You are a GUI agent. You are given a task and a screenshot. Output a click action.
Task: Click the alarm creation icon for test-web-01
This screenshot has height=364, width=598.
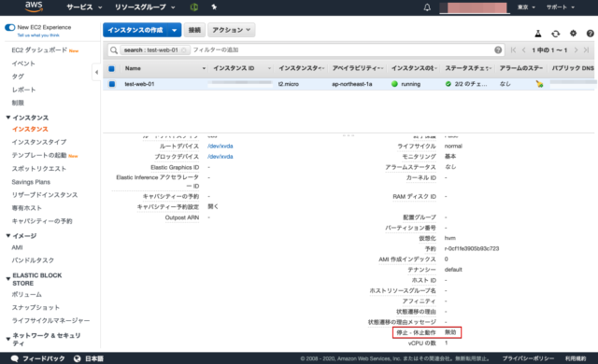(539, 84)
